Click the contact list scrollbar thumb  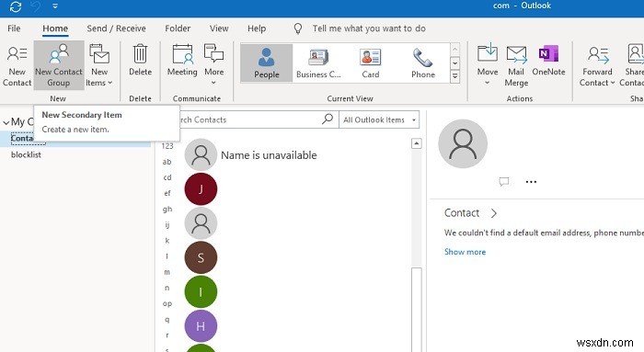coord(417,310)
